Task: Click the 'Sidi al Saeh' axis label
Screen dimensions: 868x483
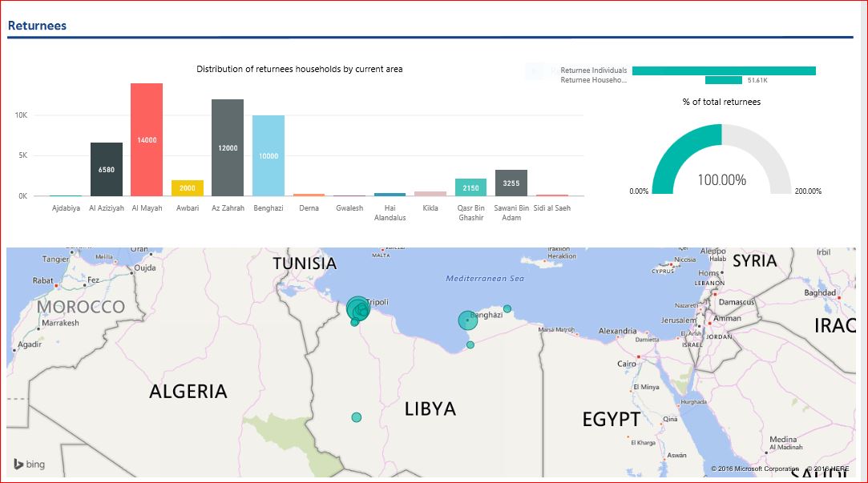Action: (x=552, y=208)
